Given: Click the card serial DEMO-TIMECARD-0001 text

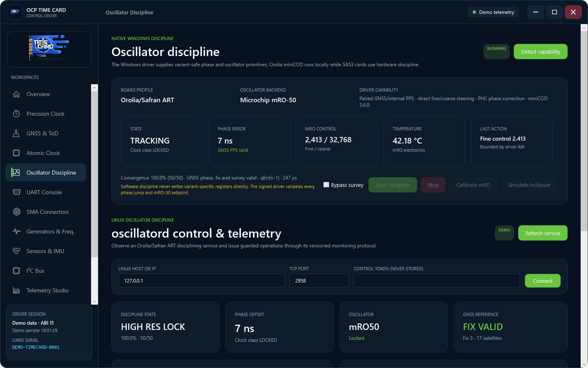Looking at the screenshot, I should [x=36, y=348].
